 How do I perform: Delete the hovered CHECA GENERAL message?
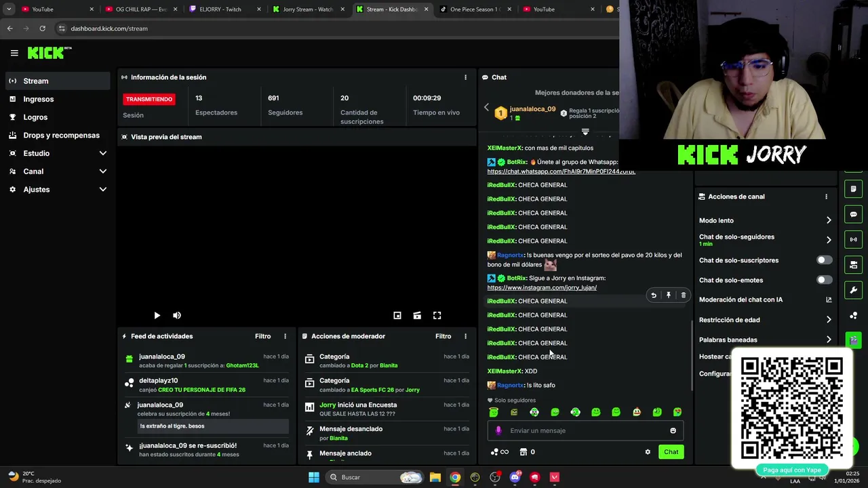[x=684, y=296]
